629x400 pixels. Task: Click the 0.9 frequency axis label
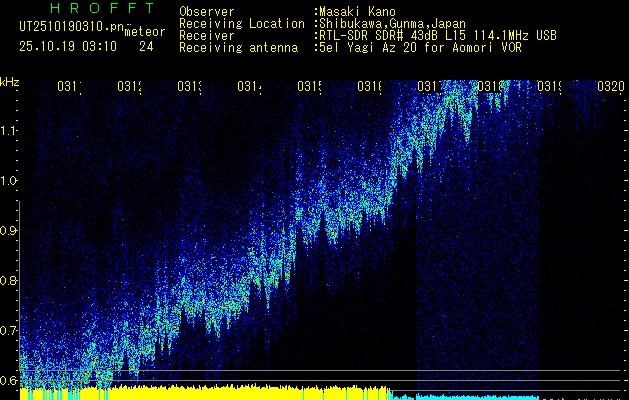tap(8, 231)
